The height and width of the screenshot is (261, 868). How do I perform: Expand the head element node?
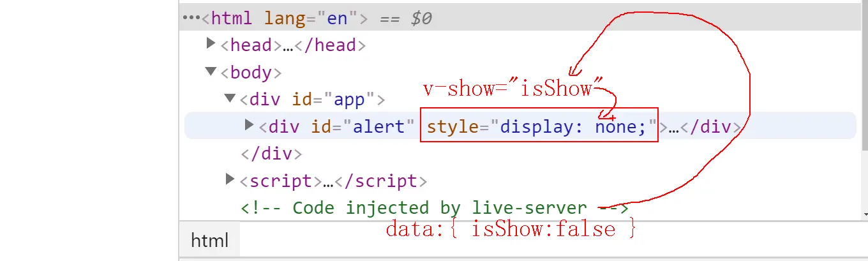click(x=211, y=43)
